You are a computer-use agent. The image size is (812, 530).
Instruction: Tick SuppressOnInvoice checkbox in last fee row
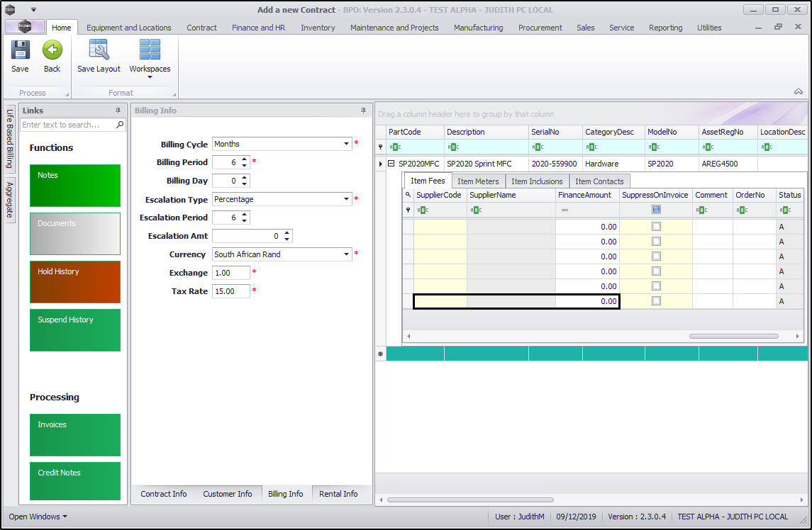[656, 301]
